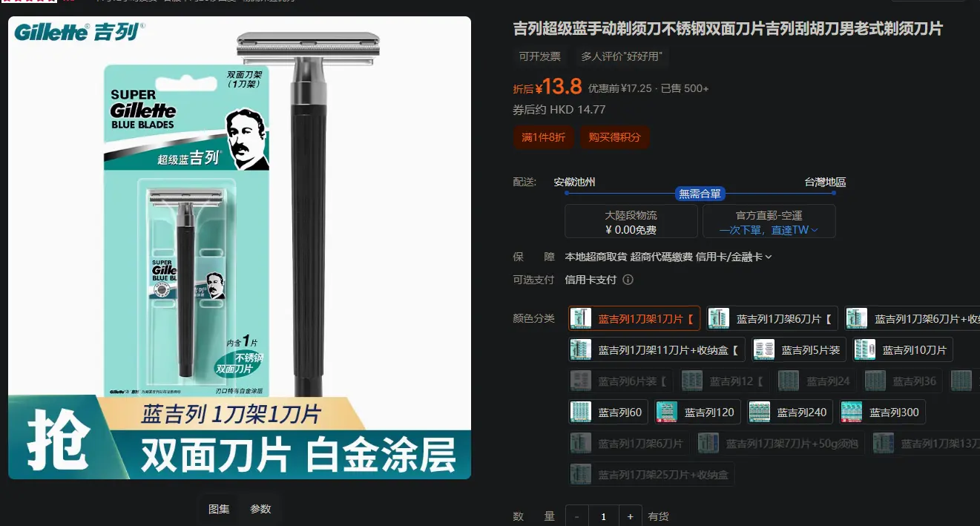Select the 蓝吉列10刀片 variant icon
Image resolution: width=980 pixels, height=526 pixels.
click(x=865, y=349)
